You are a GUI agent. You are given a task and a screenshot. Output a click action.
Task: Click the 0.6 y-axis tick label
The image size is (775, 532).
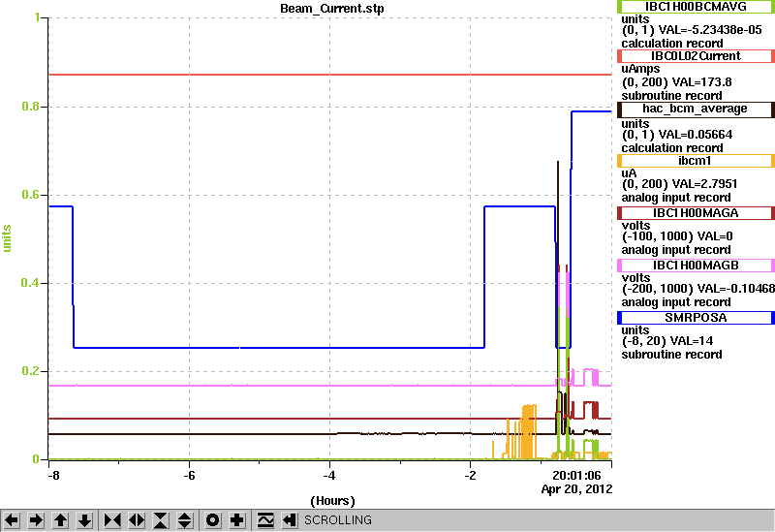click(30, 195)
